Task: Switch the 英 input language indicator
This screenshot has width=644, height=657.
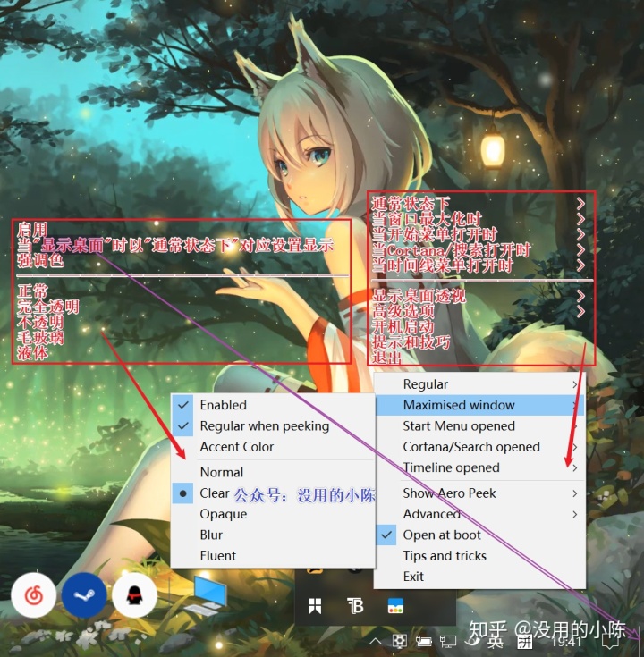Action: 496,642
